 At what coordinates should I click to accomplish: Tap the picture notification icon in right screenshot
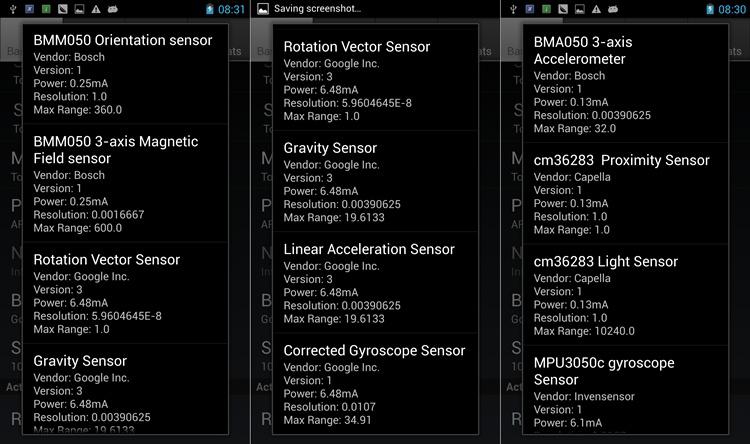tap(580, 9)
